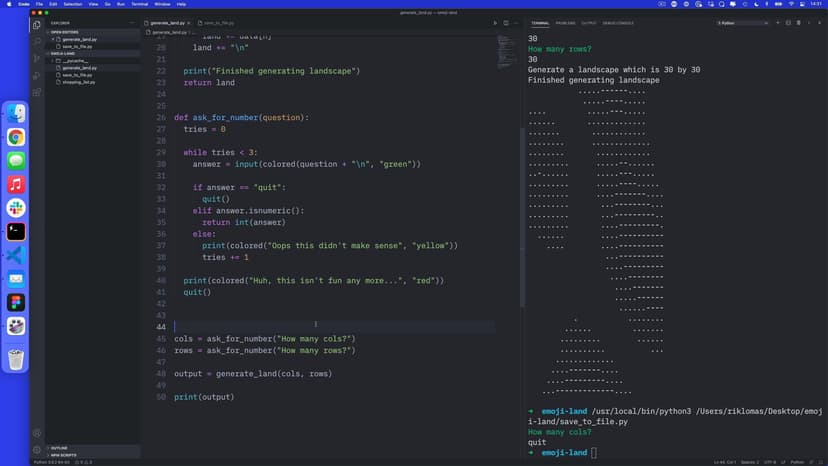The height and width of the screenshot is (466, 828).
Task: Run the Python file with play button
Action: pos(495,22)
